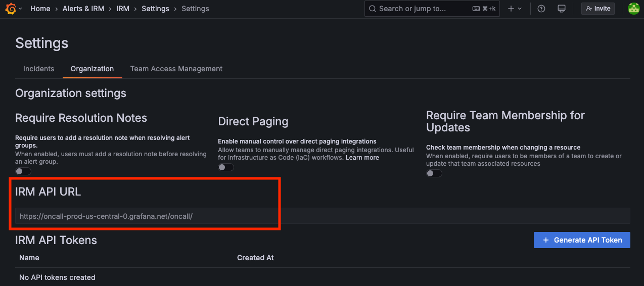Open Team Access Management tab
Image resolution: width=644 pixels, height=286 pixels.
tap(176, 69)
